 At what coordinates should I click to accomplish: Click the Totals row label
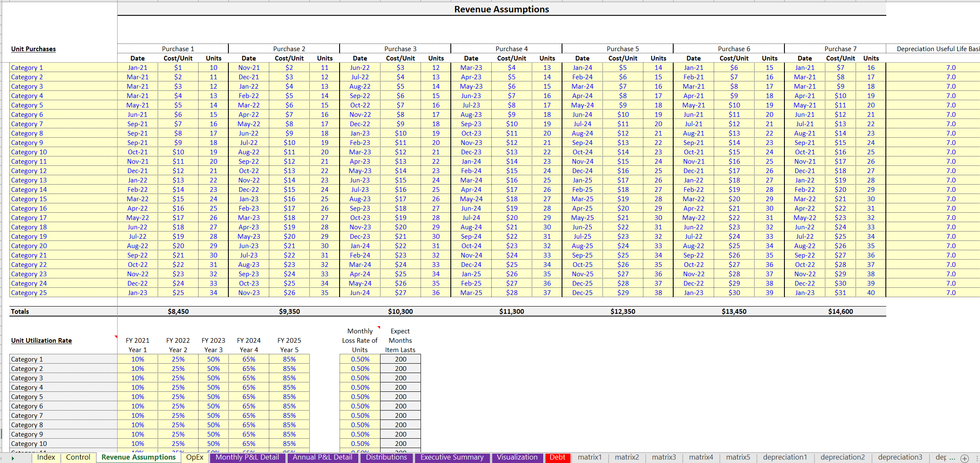20,312
